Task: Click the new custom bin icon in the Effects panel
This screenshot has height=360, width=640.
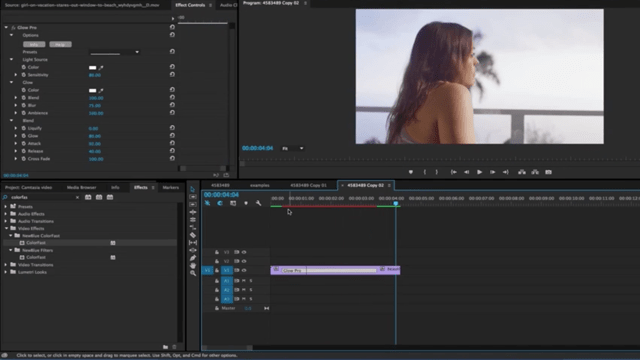Action: click(x=165, y=347)
